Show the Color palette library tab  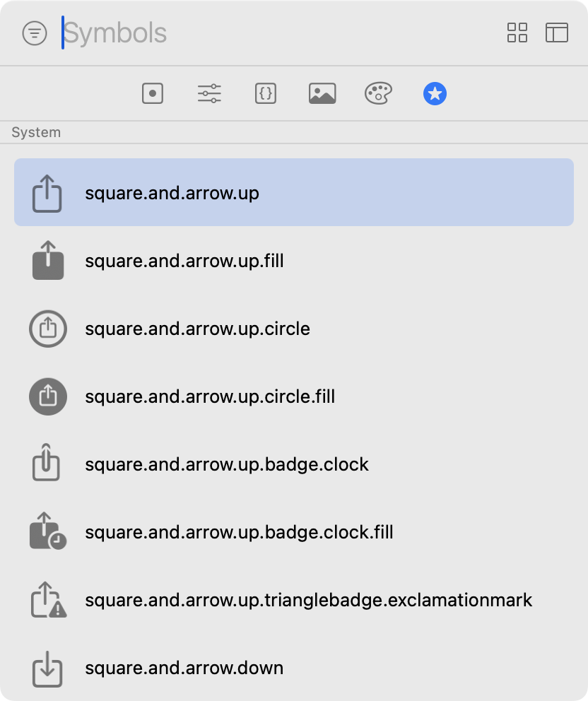click(378, 93)
